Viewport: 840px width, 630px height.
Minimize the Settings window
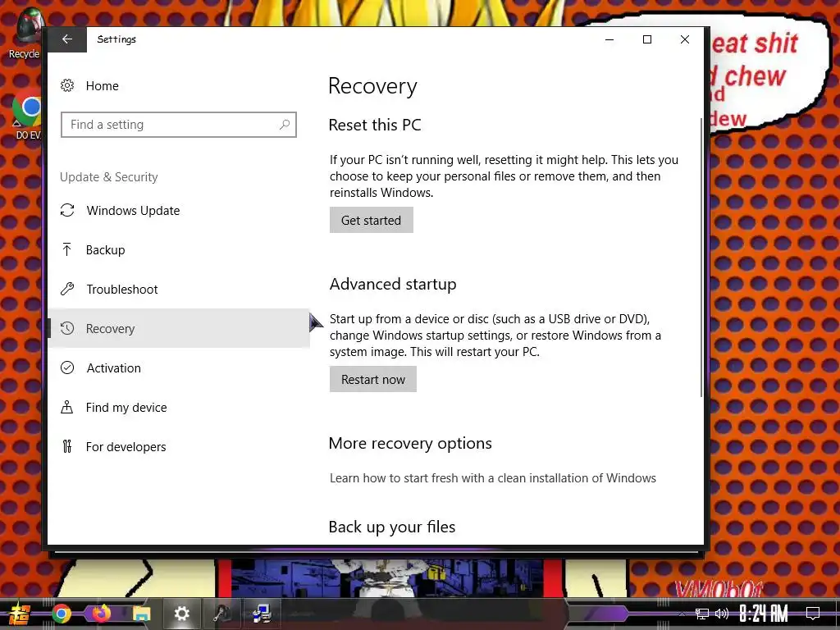(609, 39)
